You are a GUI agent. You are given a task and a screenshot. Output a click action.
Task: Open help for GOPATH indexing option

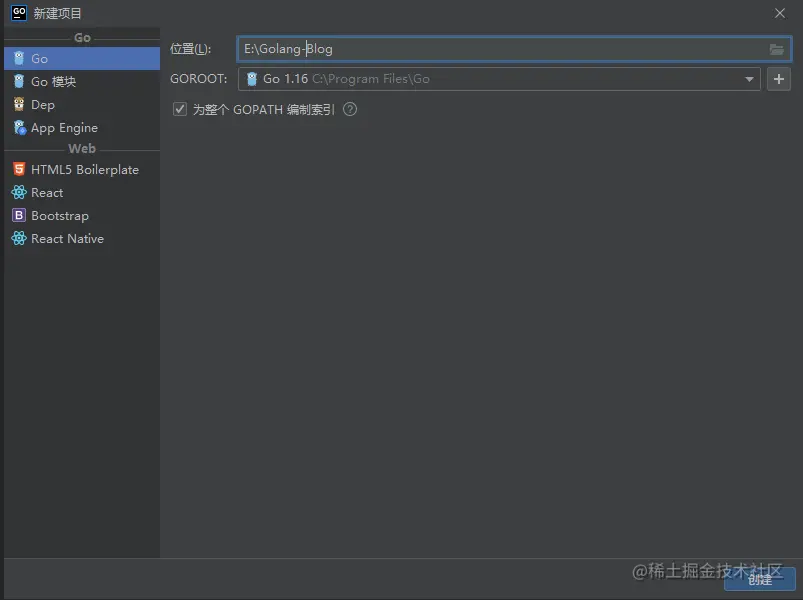350,109
